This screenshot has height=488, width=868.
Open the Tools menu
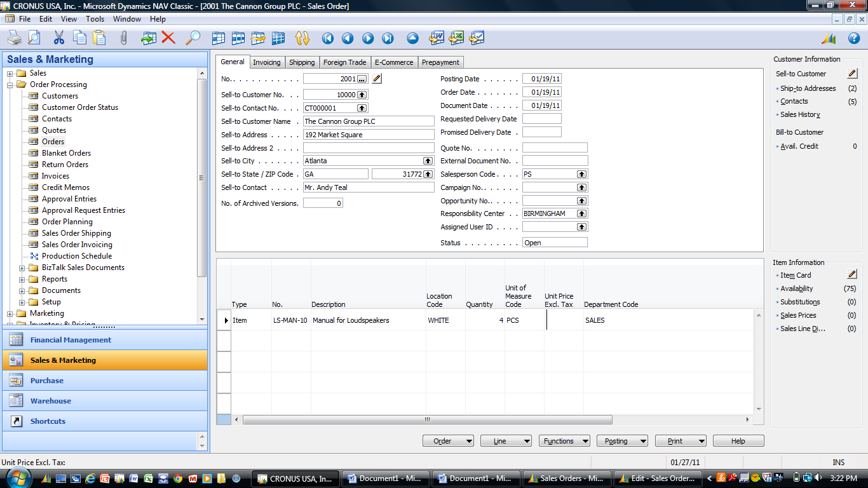pyautogui.click(x=95, y=19)
